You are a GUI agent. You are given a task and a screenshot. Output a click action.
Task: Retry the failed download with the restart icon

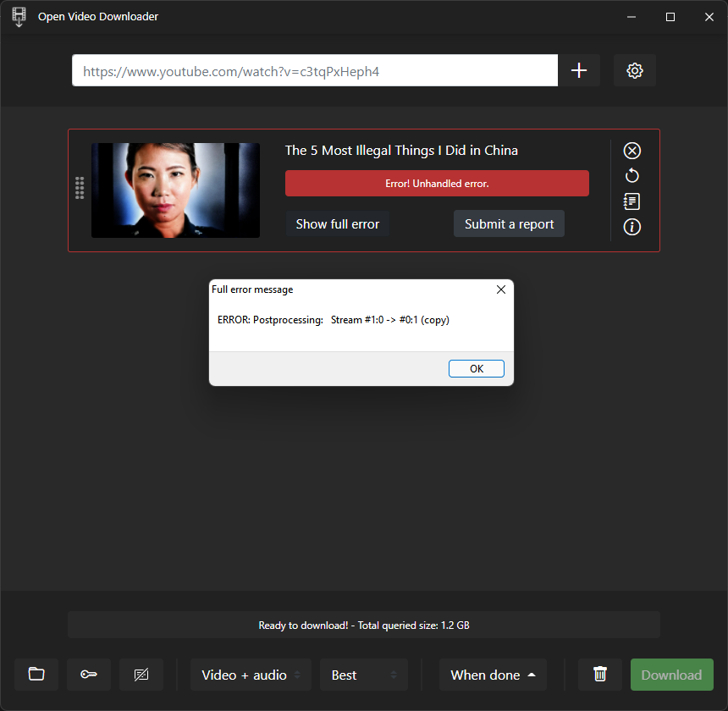click(x=631, y=175)
